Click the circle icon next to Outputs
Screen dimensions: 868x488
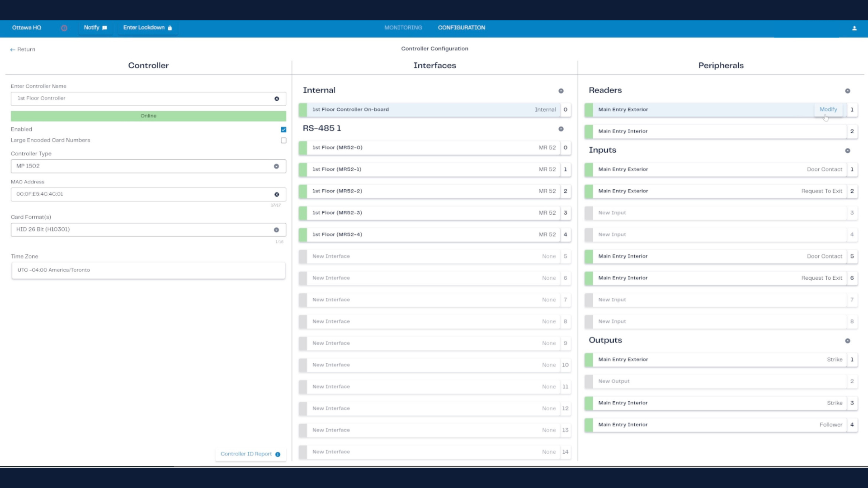click(x=848, y=341)
